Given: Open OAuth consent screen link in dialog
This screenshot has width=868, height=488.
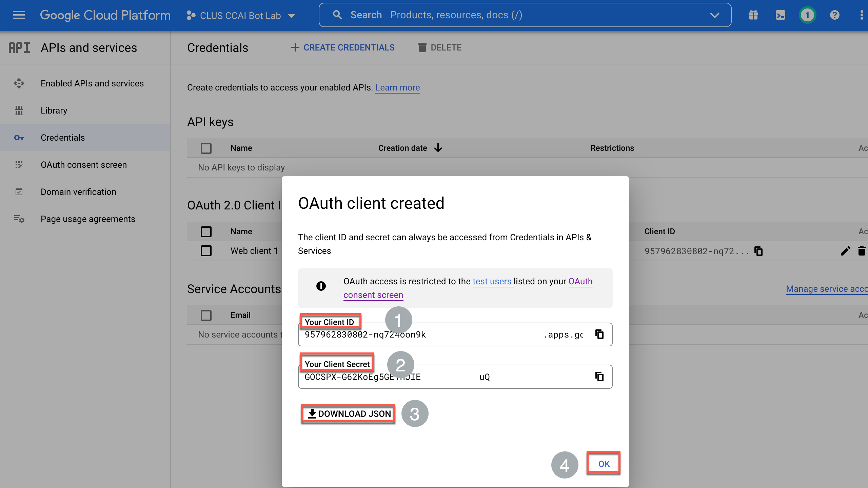Looking at the screenshot, I should tap(468, 288).
